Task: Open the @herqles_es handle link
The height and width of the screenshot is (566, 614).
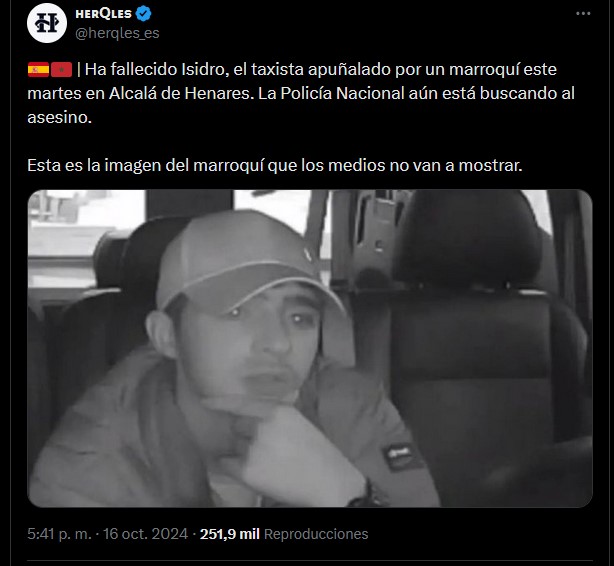Action: click(117, 33)
